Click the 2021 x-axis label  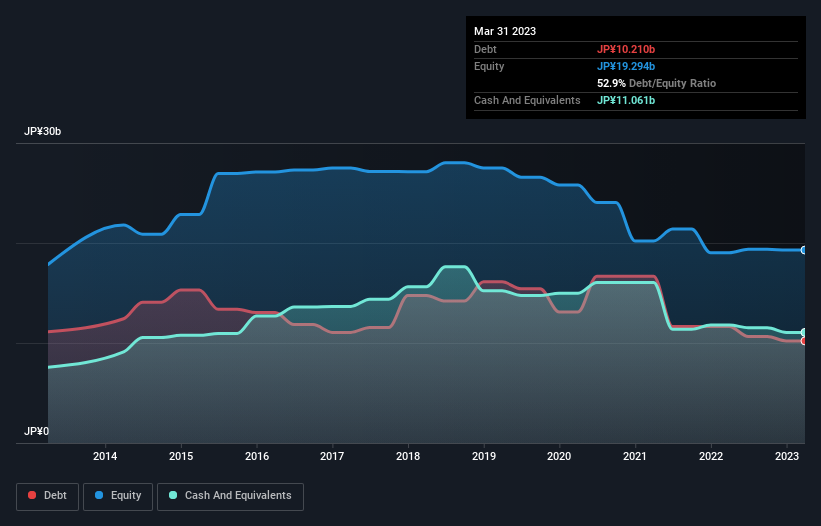(x=635, y=456)
